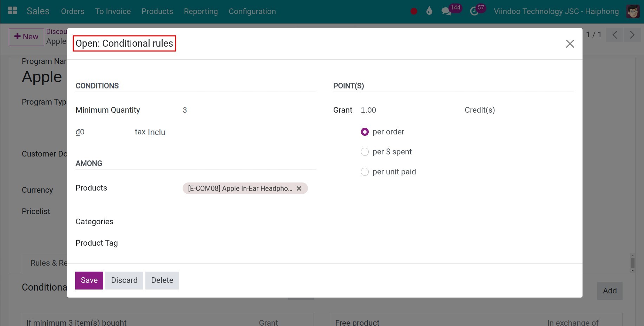644x326 pixels.
Task: Open the Orders menu
Action: click(73, 11)
